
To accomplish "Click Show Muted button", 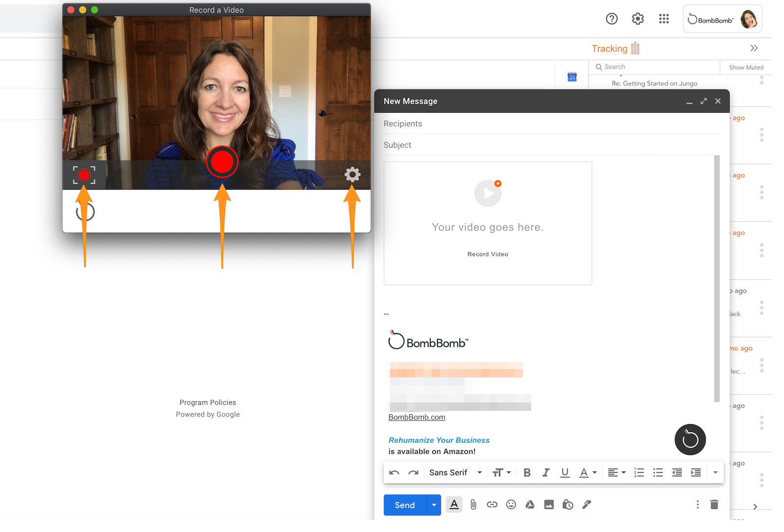I will 746,68.
